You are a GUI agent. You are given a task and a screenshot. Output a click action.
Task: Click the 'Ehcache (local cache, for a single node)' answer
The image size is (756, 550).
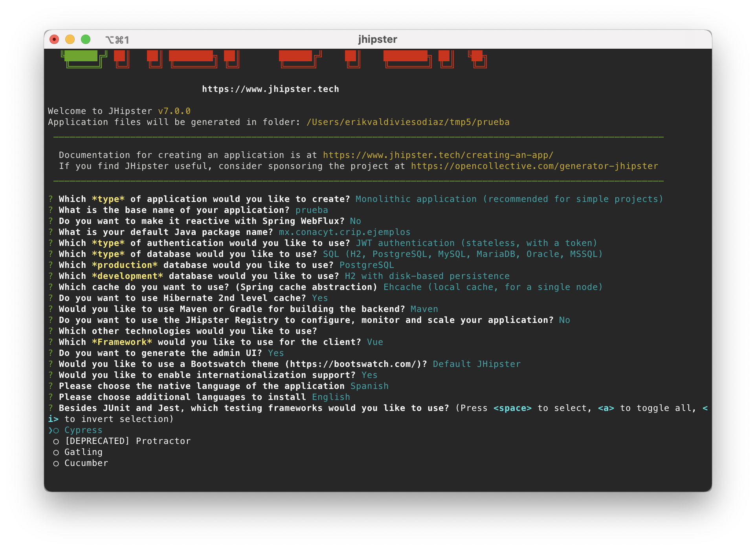coord(493,287)
